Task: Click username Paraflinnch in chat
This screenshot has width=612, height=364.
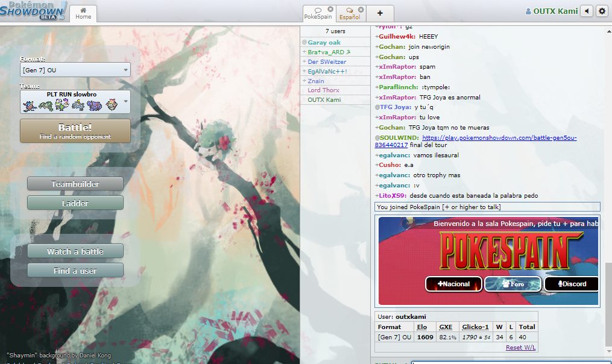Action: 399,87
